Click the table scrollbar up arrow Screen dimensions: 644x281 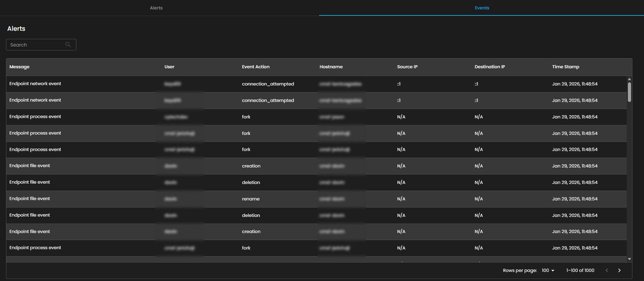click(x=629, y=79)
